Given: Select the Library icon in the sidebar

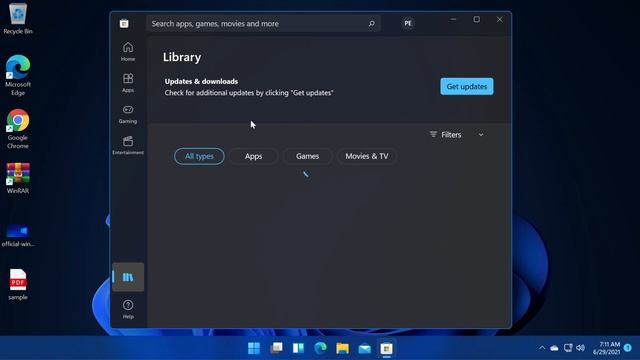Looking at the screenshot, I should (x=128, y=277).
